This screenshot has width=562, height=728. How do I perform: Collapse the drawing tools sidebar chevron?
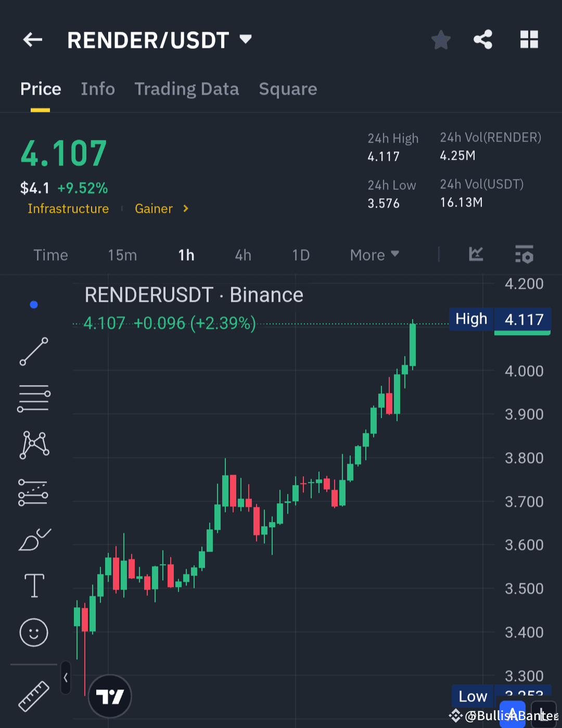pos(66,678)
